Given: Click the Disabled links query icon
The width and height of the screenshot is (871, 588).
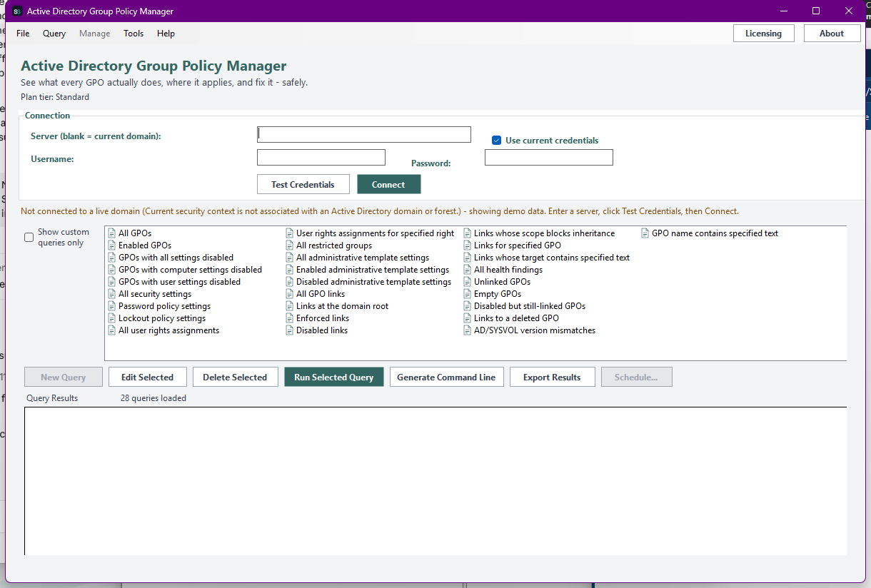Looking at the screenshot, I should click(x=289, y=330).
